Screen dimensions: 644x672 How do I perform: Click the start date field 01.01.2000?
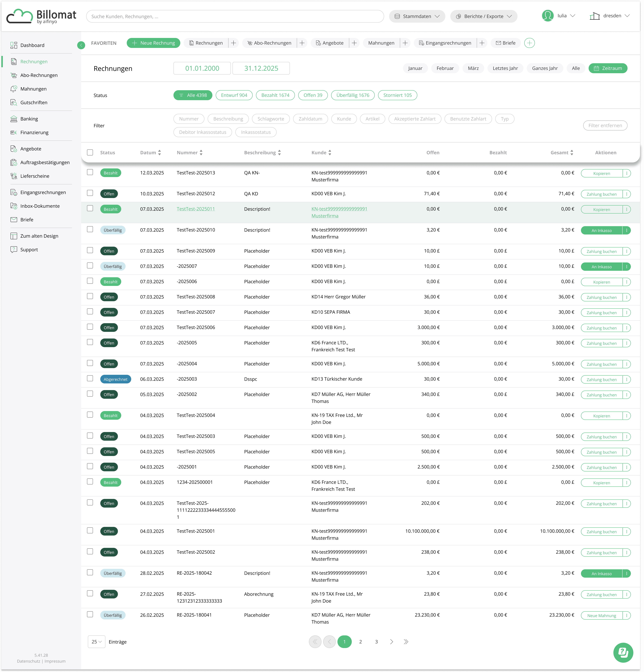point(202,68)
